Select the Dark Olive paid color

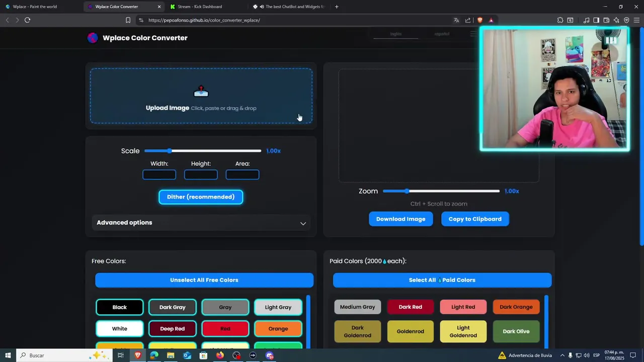516,332
